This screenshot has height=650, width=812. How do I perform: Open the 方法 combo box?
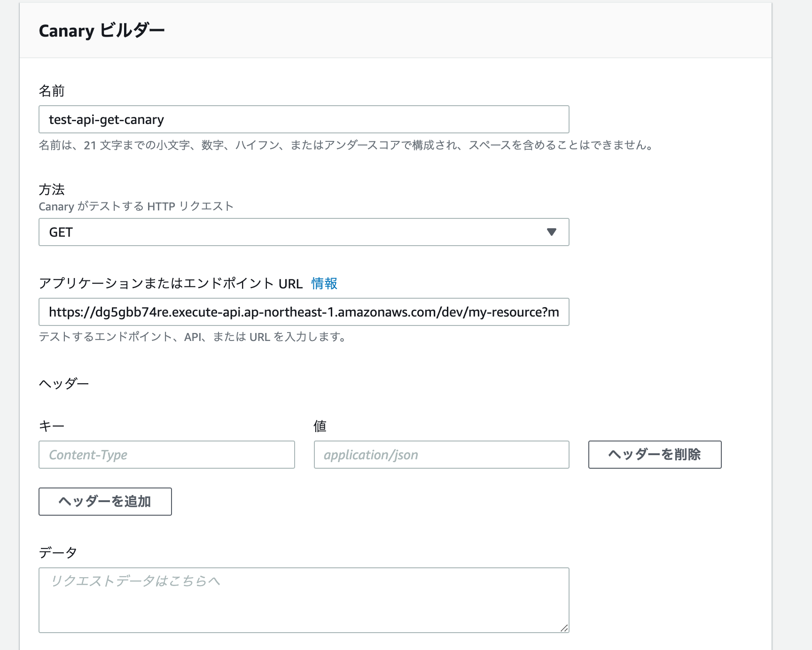304,232
